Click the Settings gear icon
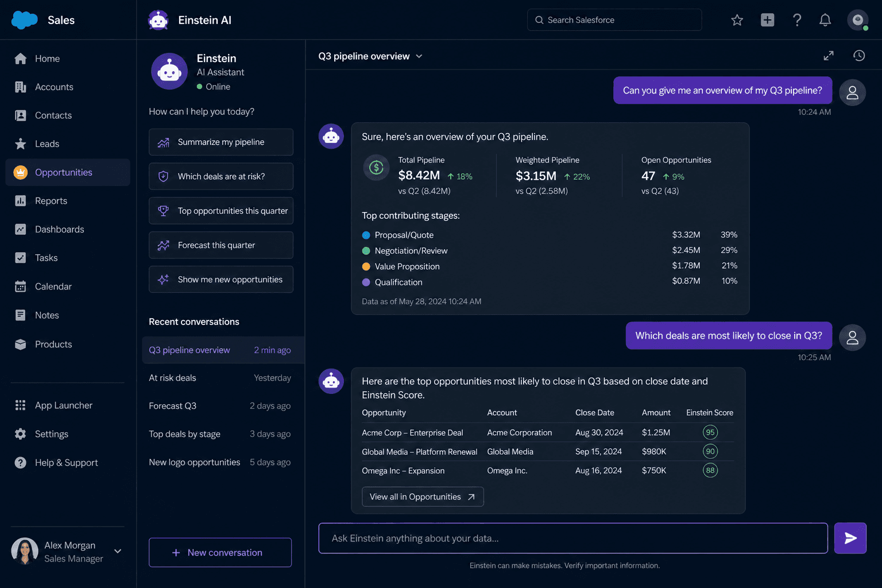The width and height of the screenshot is (882, 588). pyautogui.click(x=21, y=434)
